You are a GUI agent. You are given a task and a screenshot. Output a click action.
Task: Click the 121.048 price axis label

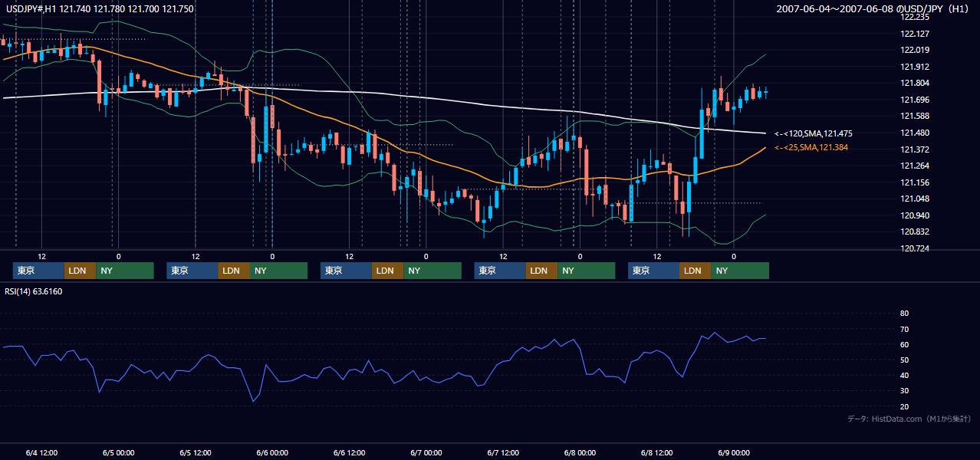pyautogui.click(x=916, y=199)
